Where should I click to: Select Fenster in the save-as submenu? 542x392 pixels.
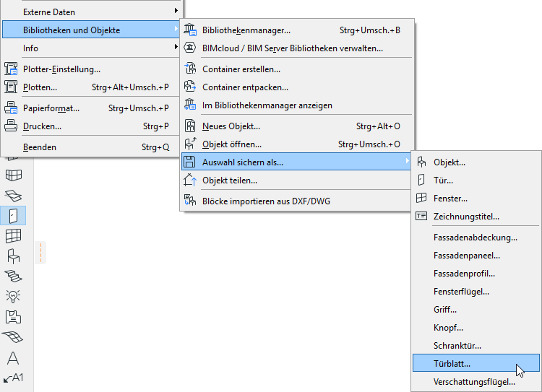(x=450, y=199)
